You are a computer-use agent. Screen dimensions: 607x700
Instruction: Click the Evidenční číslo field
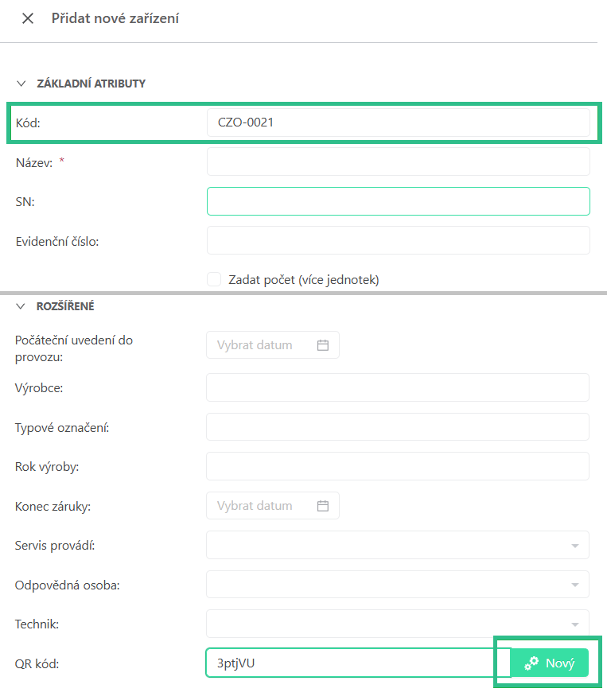398,240
